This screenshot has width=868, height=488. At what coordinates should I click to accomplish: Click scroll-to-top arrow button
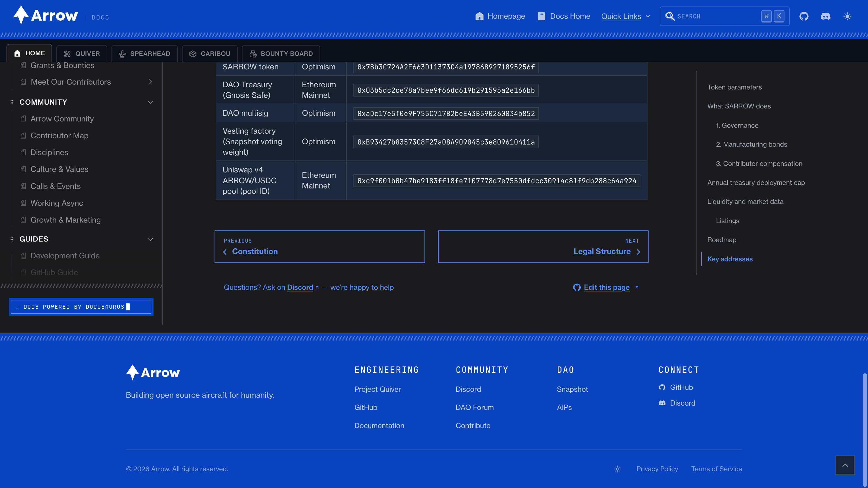[845, 465]
